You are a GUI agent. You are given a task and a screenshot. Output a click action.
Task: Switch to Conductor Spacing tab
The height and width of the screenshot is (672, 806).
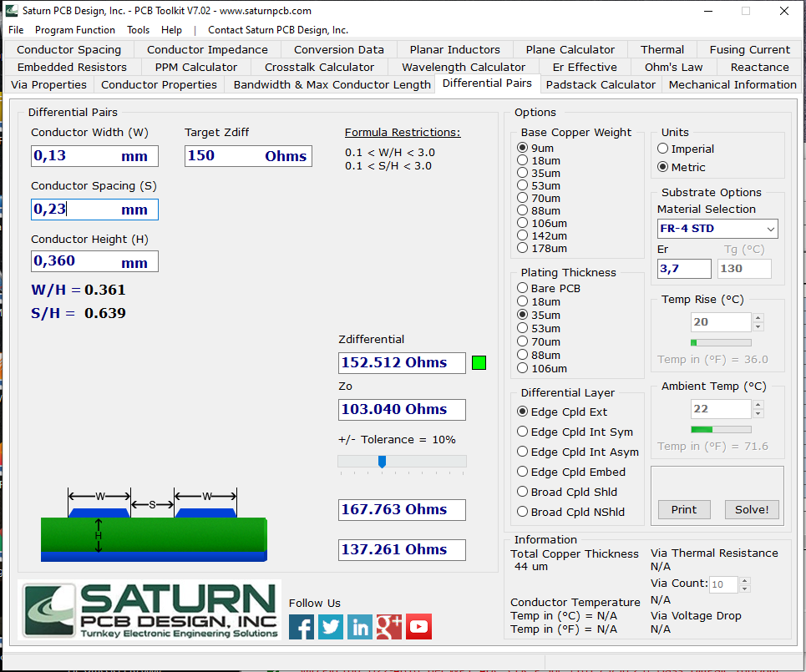coord(68,50)
